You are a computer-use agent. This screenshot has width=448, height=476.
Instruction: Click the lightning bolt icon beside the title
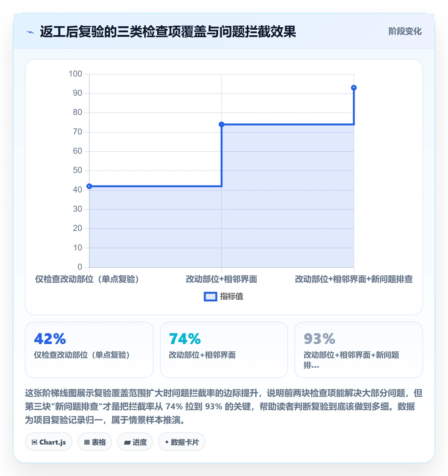(30, 32)
